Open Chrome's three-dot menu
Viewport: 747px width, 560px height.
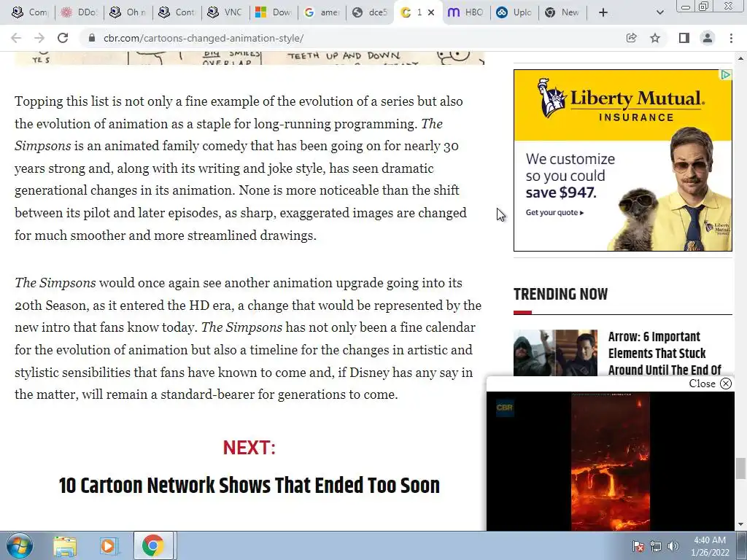[x=731, y=38]
